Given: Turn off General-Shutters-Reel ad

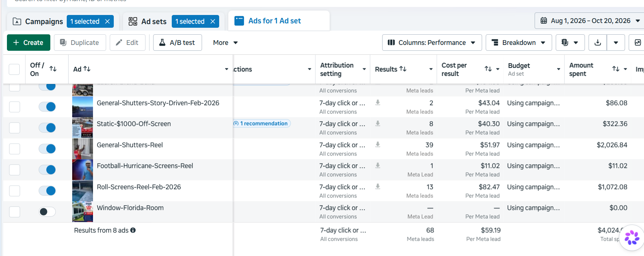Looking at the screenshot, I should 47,149.
